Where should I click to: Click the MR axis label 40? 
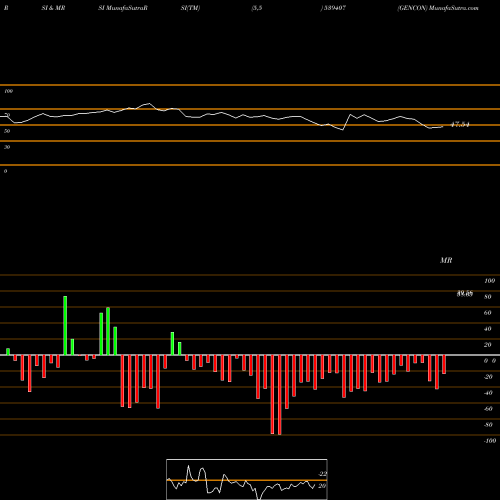click(488, 329)
